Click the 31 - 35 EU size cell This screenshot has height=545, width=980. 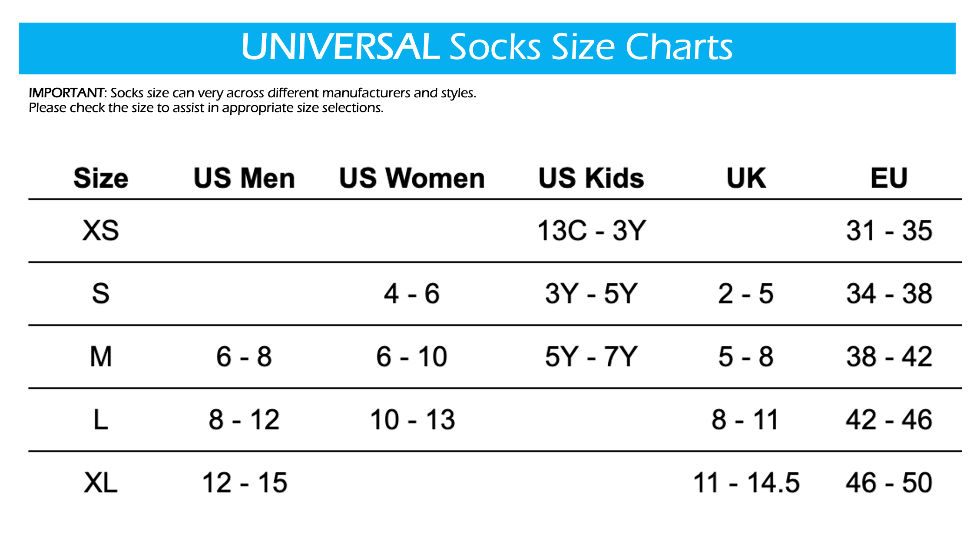click(x=889, y=231)
